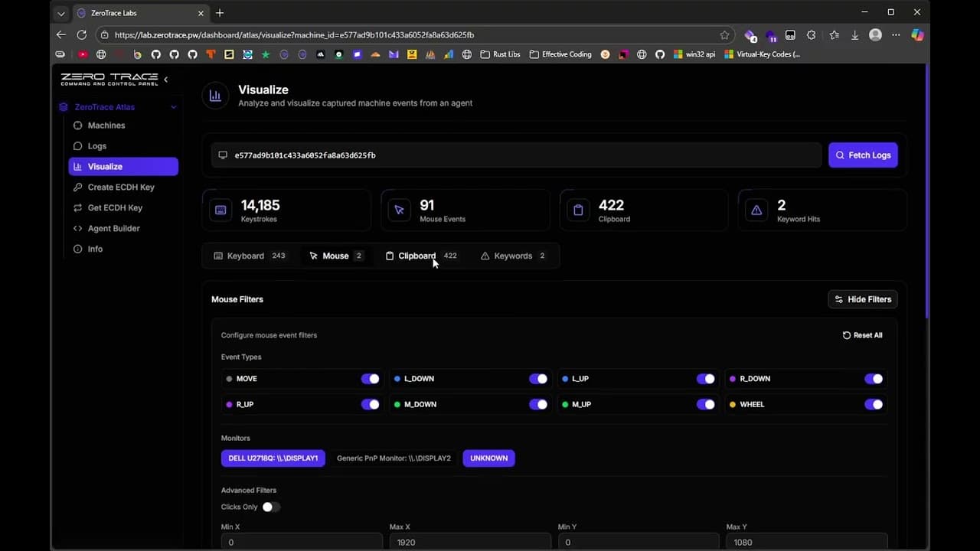Click the Fetch Logs button
Image resolution: width=980 pixels, height=551 pixels.
[862, 155]
